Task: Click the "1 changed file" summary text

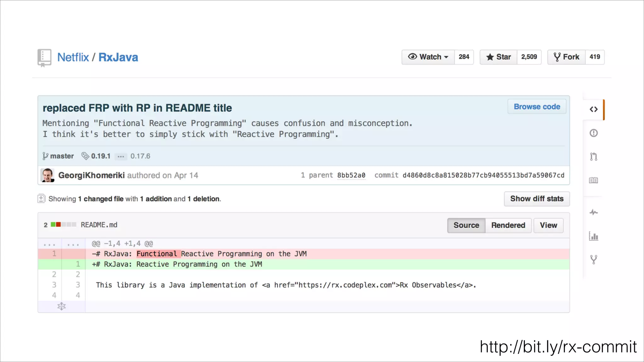Action: pos(101,199)
